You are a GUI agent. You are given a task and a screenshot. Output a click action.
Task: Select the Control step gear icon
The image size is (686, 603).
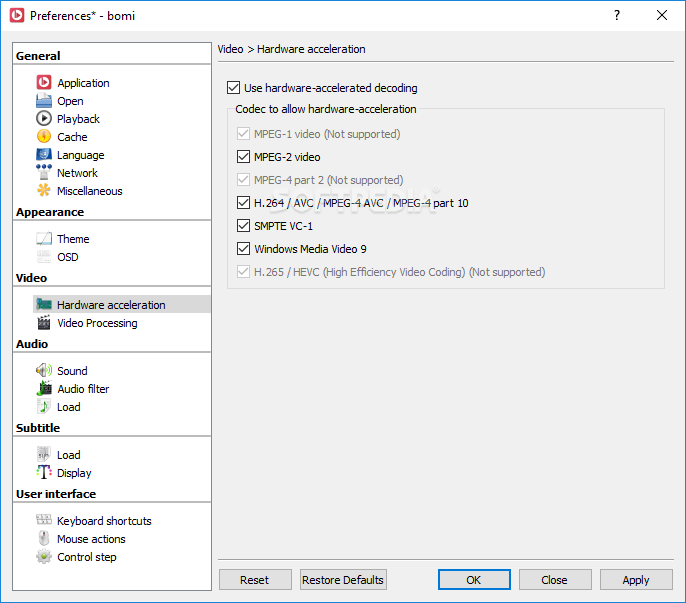(x=44, y=557)
